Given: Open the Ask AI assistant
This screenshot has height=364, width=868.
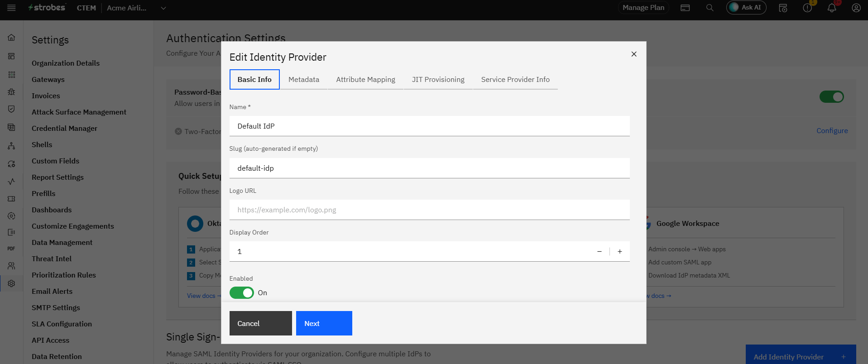Looking at the screenshot, I should [746, 8].
